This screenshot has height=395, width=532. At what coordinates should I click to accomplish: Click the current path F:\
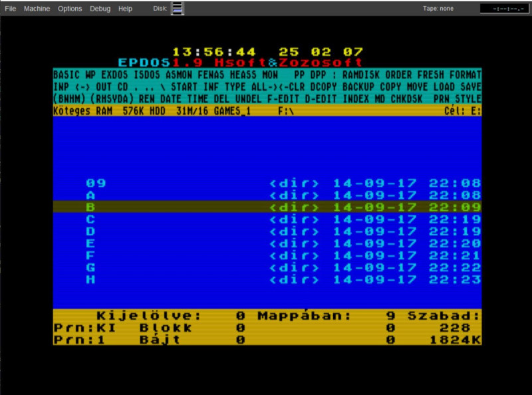(286, 111)
